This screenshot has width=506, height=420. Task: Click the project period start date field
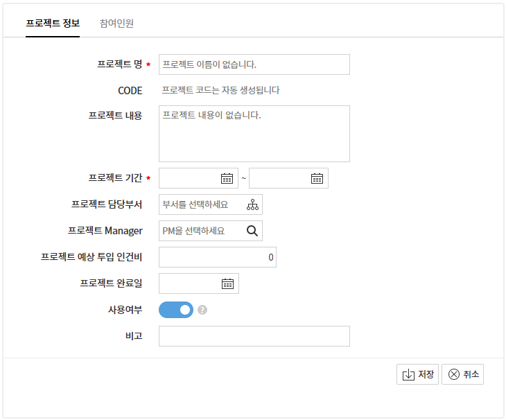click(189, 178)
